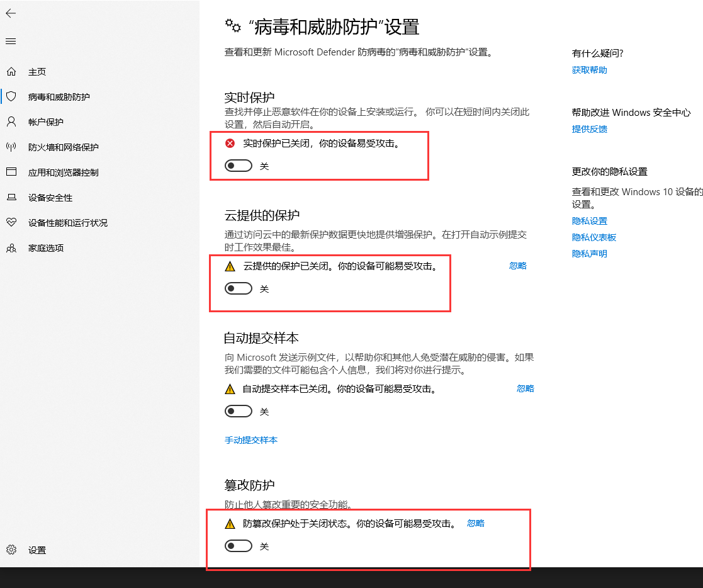Select 病毒和威胁防护 in the sidebar
This screenshot has height=588, width=703.
pos(59,97)
